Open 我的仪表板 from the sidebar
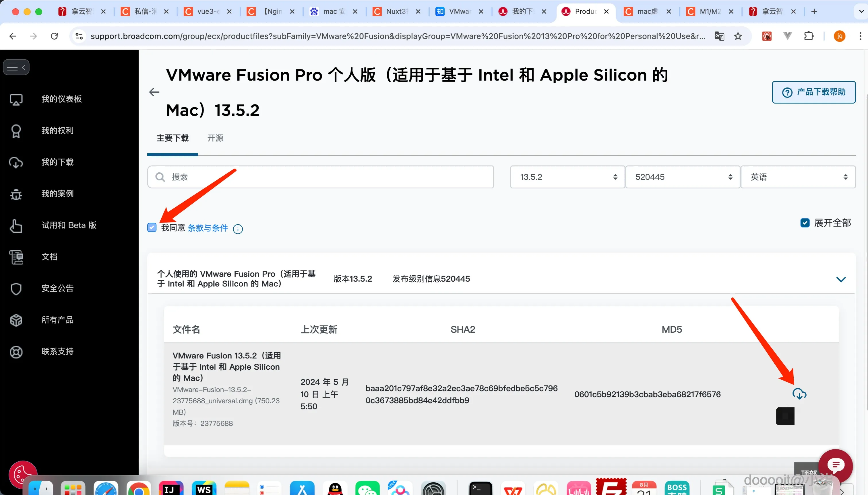Viewport: 868px width, 495px height. tap(61, 99)
